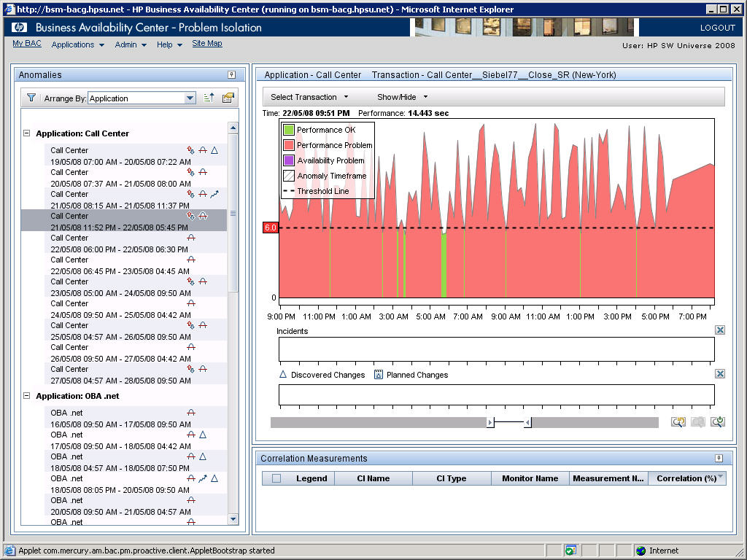The width and height of the screenshot is (747, 560).
Task: Toggle the select-all checkbox in Correlation Measurements header
Action: click(276, 478)
